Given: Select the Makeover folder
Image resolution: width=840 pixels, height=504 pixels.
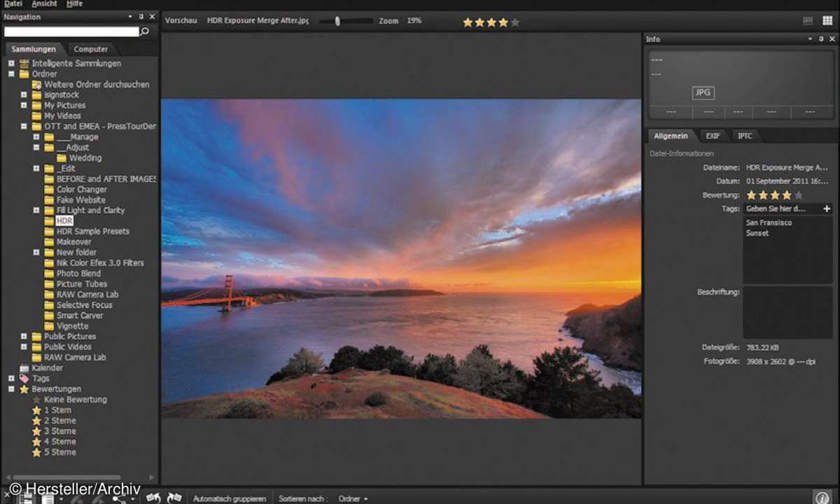Looking at the screenshot, I should click(x=73, y=242).
